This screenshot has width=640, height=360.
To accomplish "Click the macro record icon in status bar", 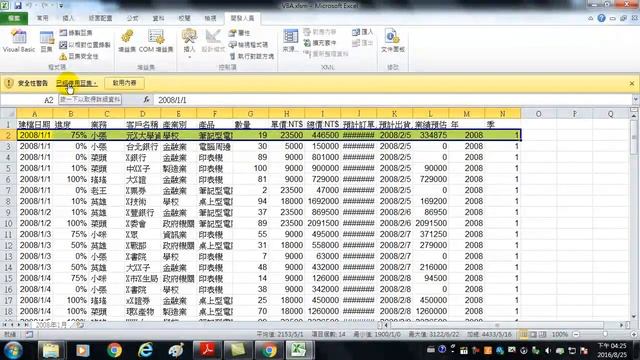I will coord(29,334).
